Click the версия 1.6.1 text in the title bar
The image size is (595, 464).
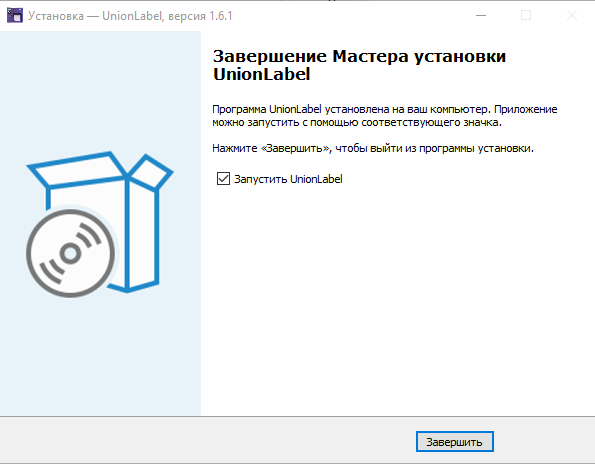pos(200,16)
